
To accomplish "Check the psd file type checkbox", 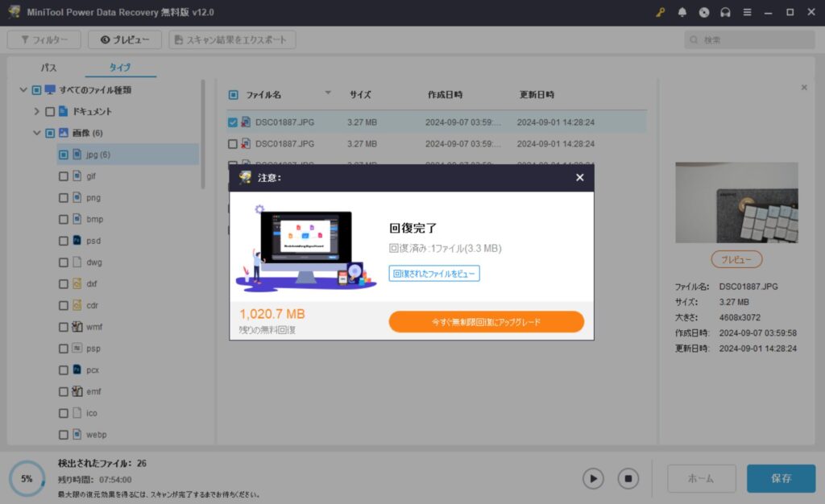I will (63, 241).
